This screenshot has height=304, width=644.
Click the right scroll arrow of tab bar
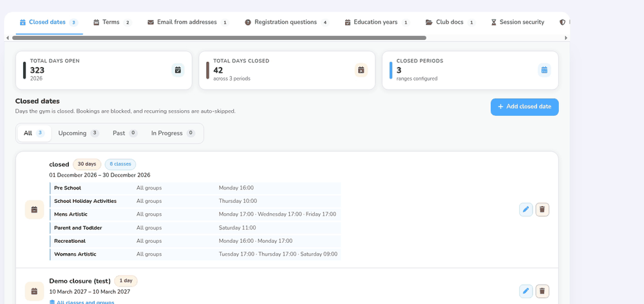point(566,38)
